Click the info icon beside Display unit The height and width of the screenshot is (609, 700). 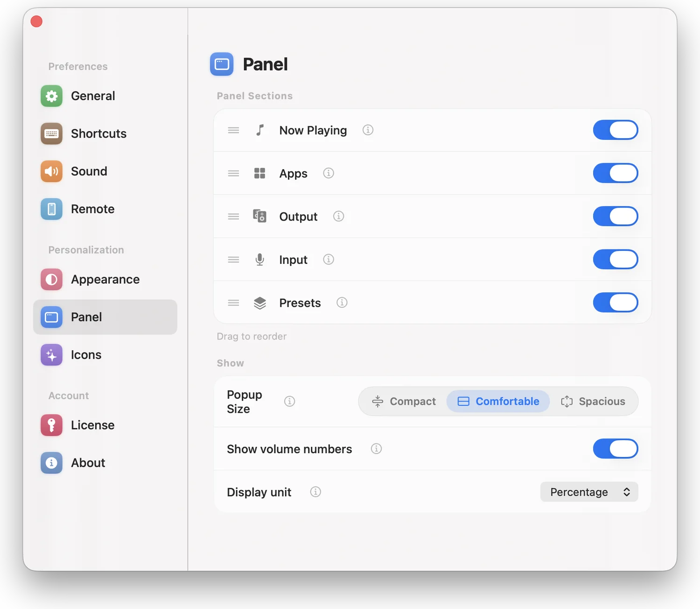click(315, 492)
